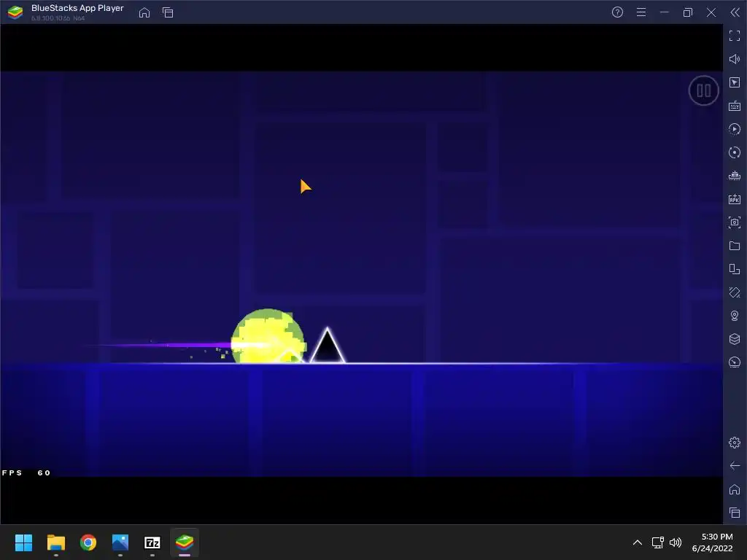Click the BlueStacks logo in the title bar
The height and width of the screenshot is (560, 747).
[x=15, y=12]
